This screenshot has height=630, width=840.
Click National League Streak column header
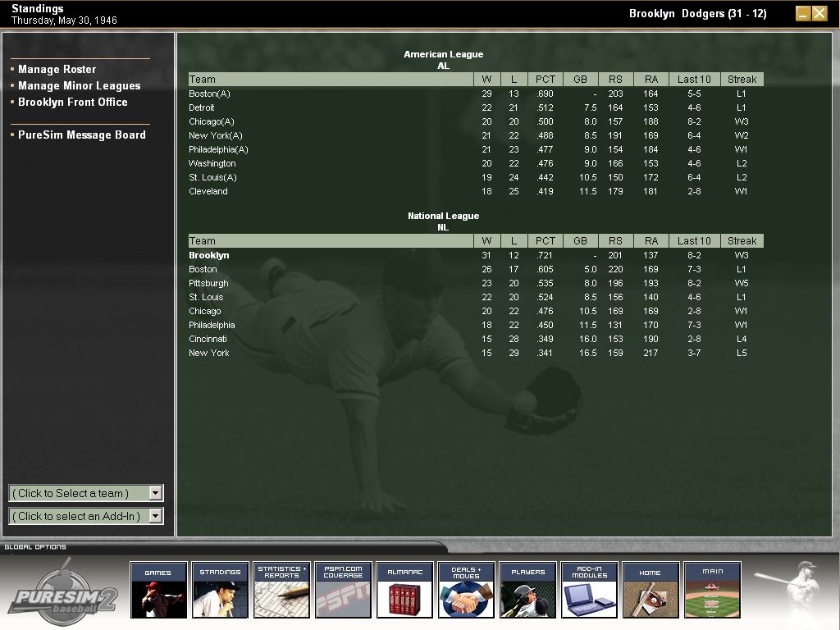click(742, 241)
